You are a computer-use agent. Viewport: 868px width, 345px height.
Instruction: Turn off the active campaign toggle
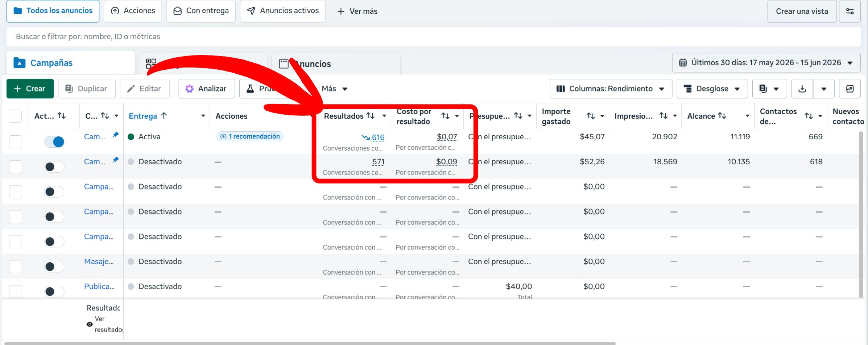click(x=54, y=141)
